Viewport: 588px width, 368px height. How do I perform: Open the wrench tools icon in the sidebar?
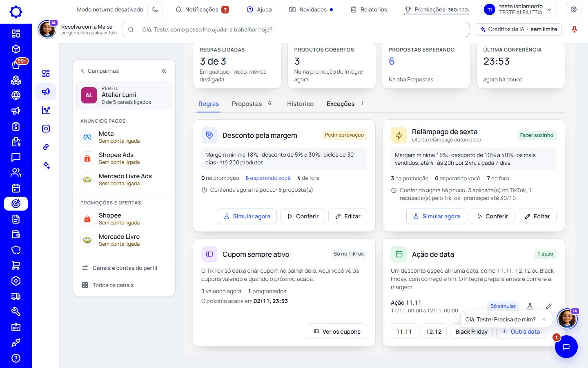pos(16,312)
